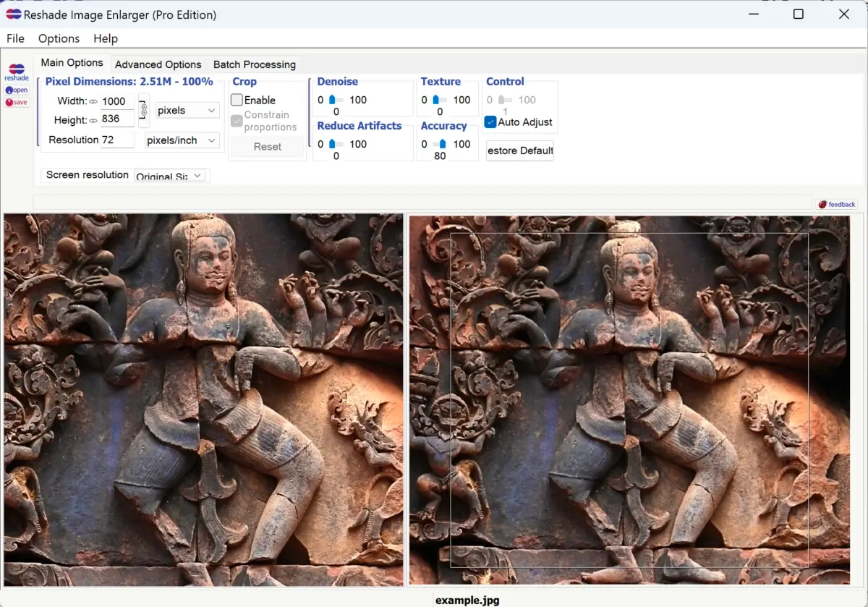This screenshot has height=607, width=868.
Task: Click the Screen resolution label
Action: click(87, 174)
